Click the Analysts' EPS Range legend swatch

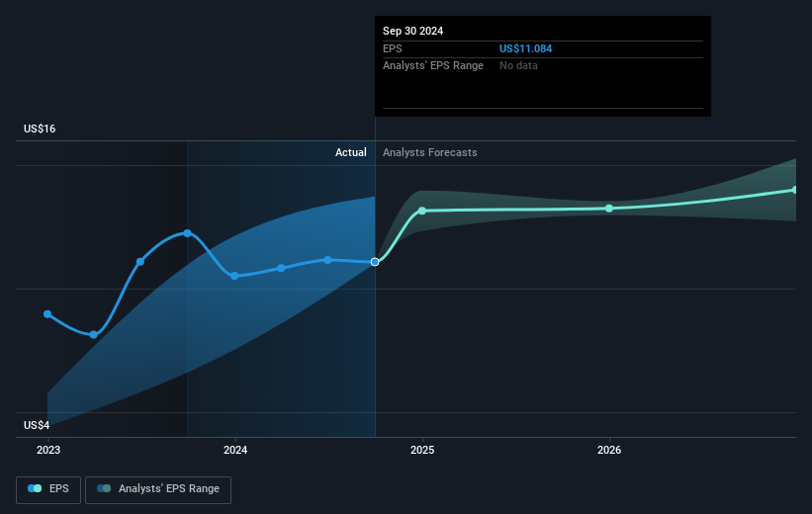(104, 488)
